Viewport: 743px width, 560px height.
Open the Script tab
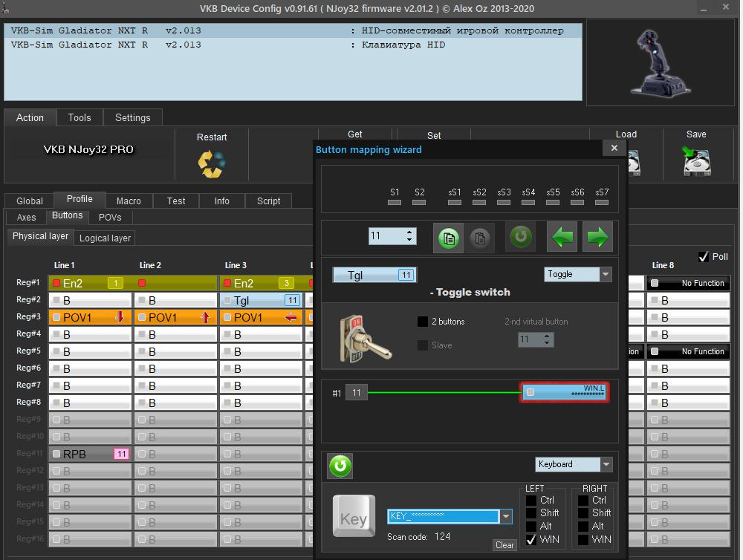[268, 201]
